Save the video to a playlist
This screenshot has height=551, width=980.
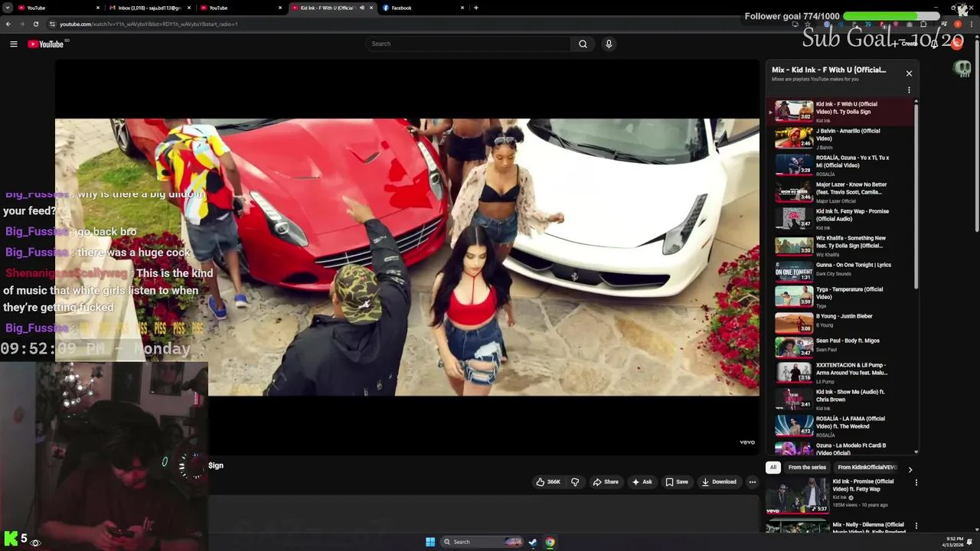coord(677,482)
